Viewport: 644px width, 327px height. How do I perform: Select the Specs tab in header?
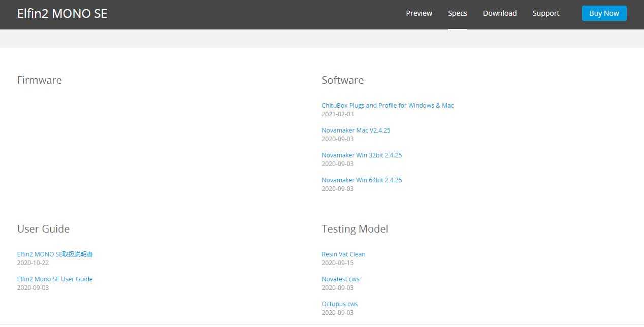(x=457, y=13)
